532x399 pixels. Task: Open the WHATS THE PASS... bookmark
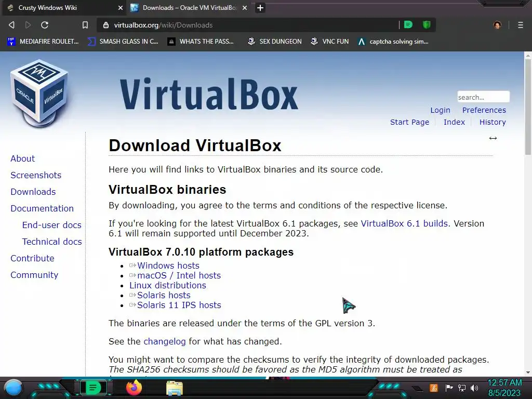click(201, 42)
